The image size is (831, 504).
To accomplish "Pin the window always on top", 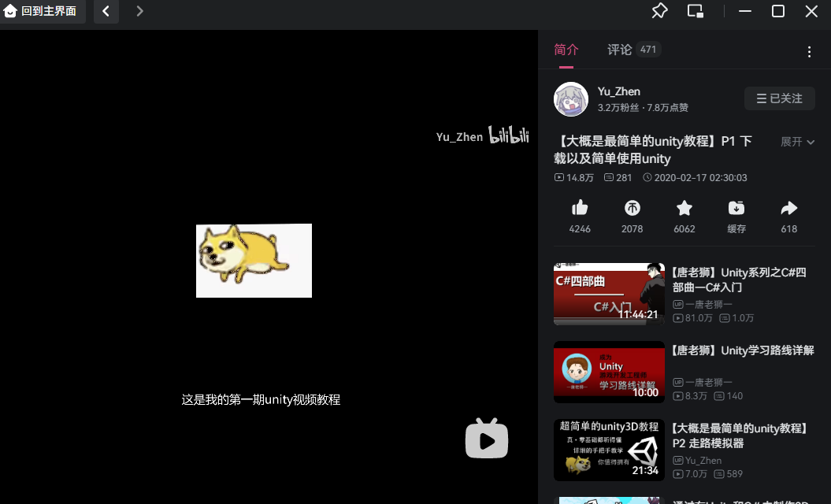I will point(659,11).
